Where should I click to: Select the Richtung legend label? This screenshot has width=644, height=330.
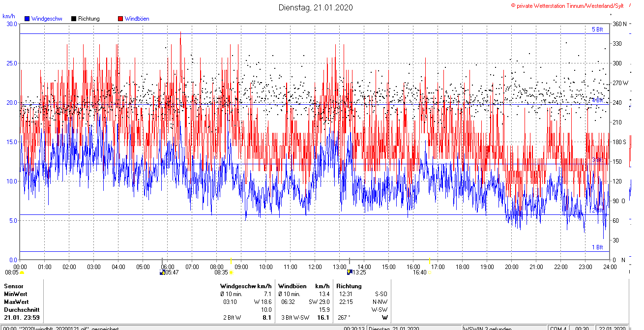click(x=89, y=19)
